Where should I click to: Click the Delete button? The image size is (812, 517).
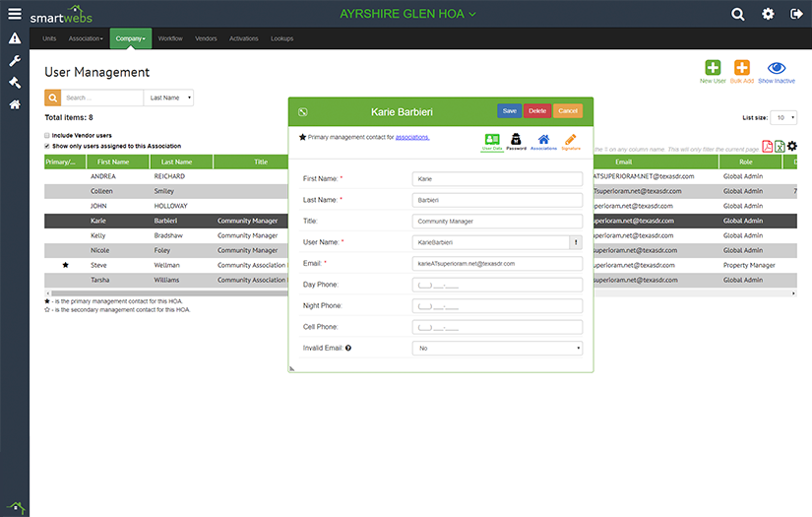537,111
